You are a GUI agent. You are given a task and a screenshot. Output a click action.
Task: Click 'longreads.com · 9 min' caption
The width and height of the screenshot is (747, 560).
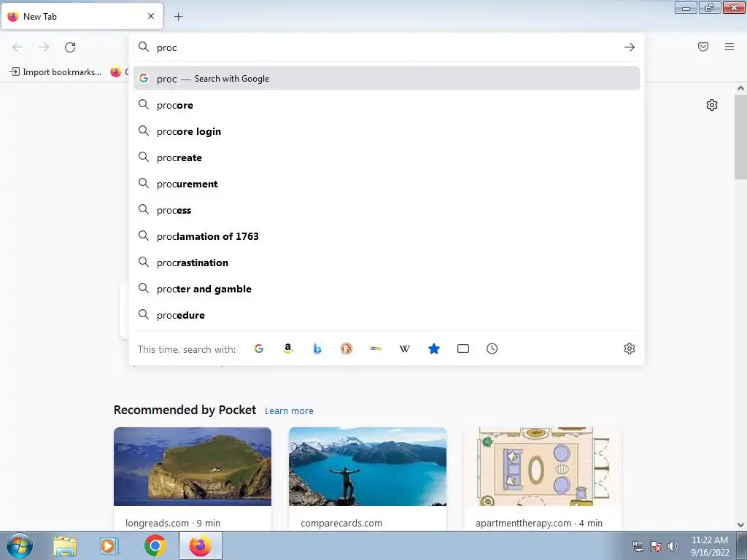tap(173, 523)
